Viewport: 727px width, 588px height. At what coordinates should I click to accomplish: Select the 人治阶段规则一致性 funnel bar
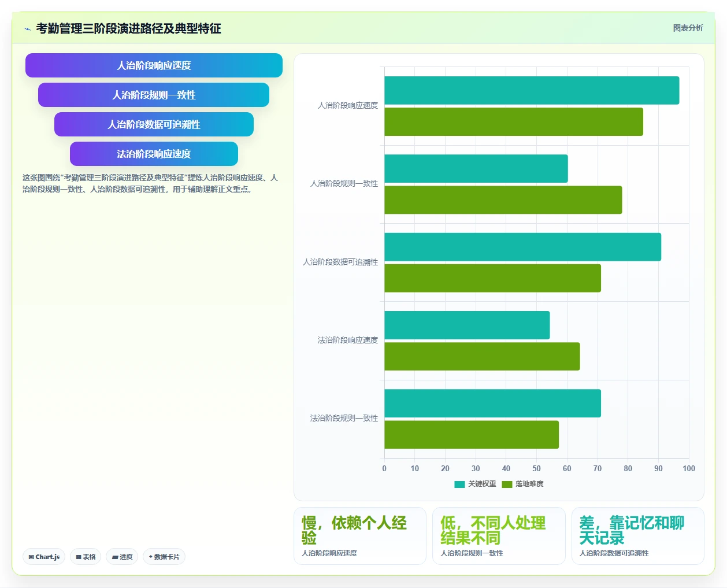coord(154,95)
